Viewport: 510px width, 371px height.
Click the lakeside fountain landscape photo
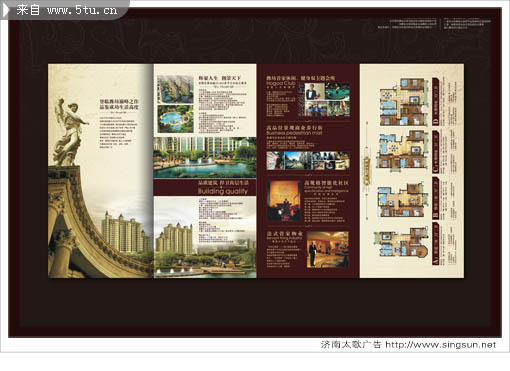(x=205, y=157)
